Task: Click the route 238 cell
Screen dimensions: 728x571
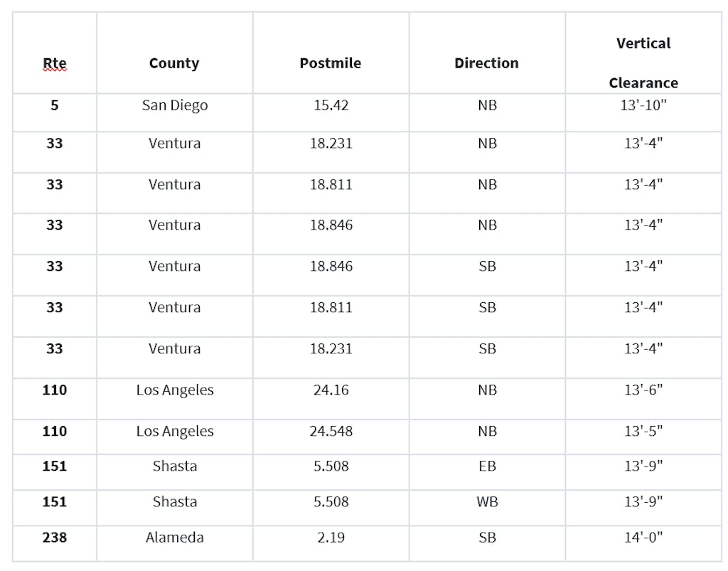Action: (55, 538)
